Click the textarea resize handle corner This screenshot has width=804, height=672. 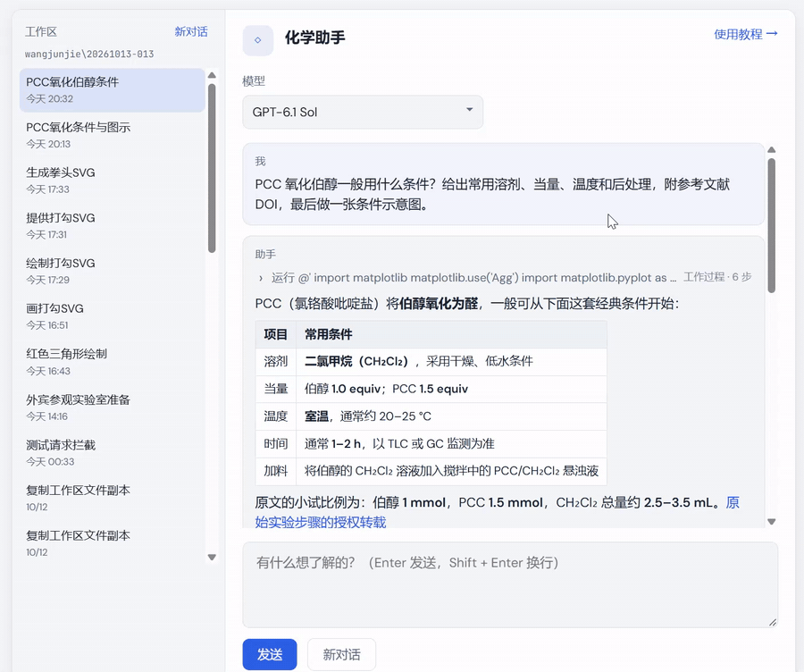point(773,622)
